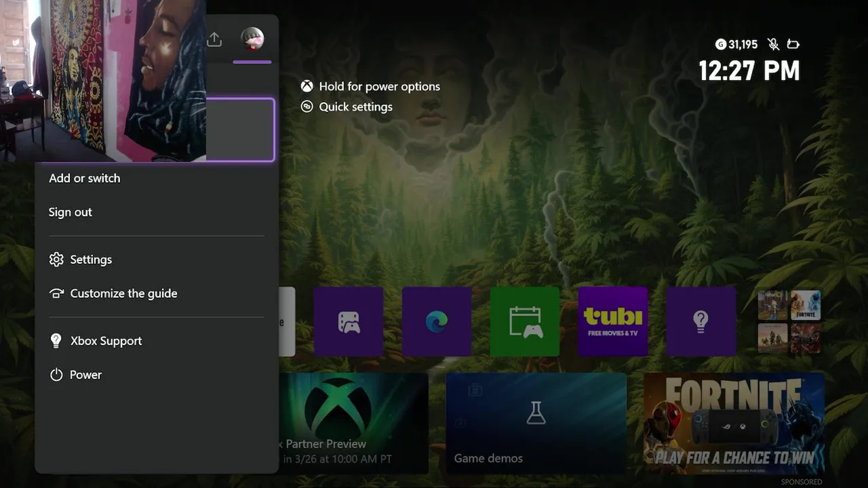Open the green game events calendar tile
Viewport: 868px width, 488px height.
coord(525,321)
